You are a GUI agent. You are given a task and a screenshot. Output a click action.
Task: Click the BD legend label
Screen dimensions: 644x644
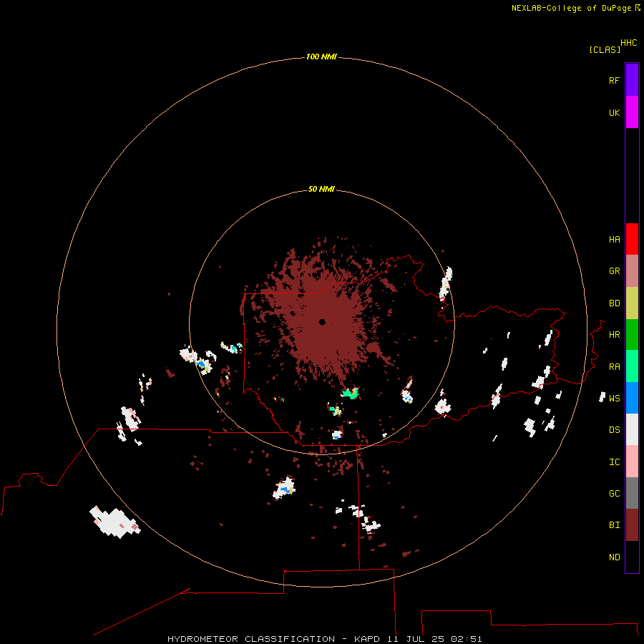click(614, 303)
